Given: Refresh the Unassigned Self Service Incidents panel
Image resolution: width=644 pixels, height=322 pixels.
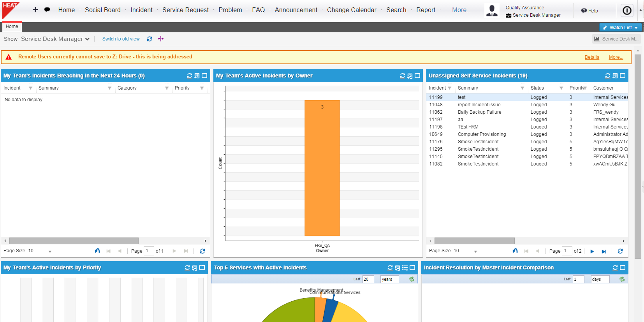Looking at the screenshot, I should click(x=607, y=76).
